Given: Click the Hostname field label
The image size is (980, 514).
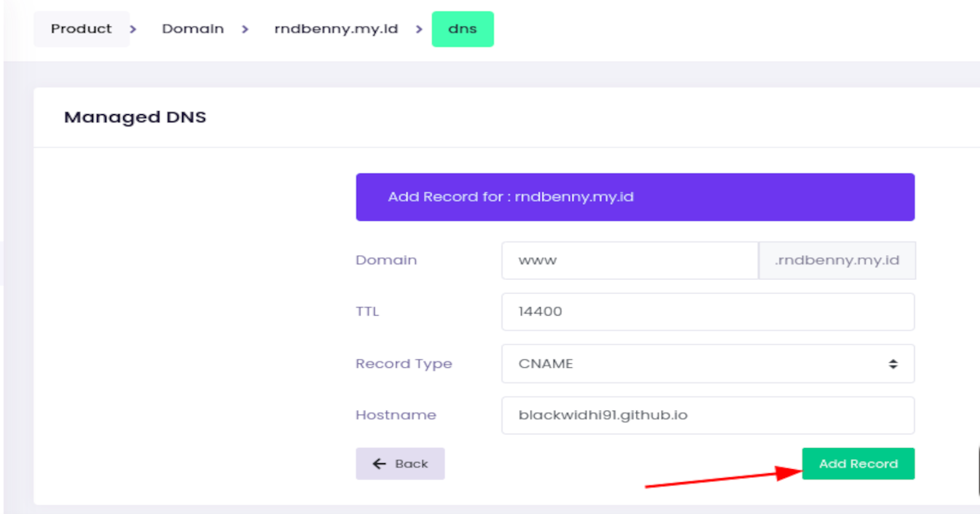Looking at the screenshot, I should (x=396, y=415).
